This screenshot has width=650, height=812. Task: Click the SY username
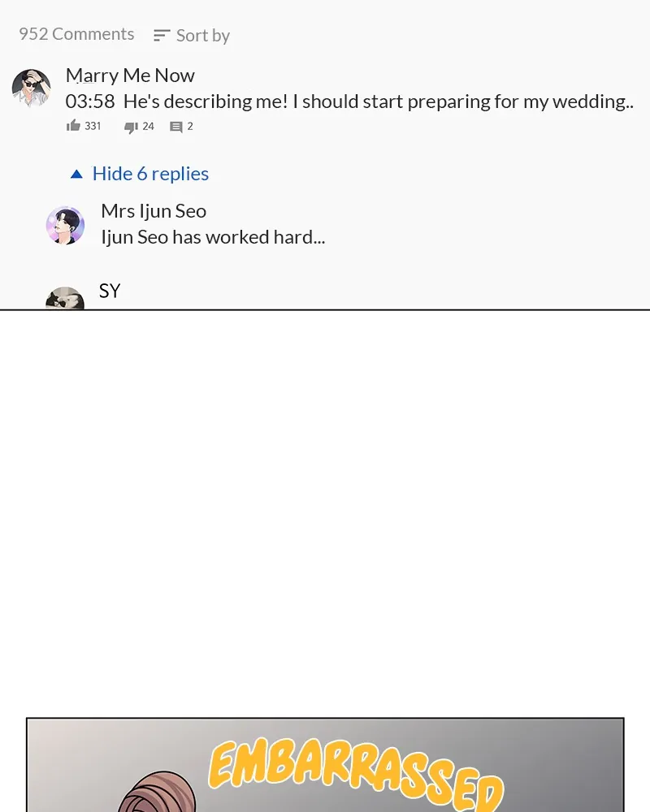(x=110, y=291)
